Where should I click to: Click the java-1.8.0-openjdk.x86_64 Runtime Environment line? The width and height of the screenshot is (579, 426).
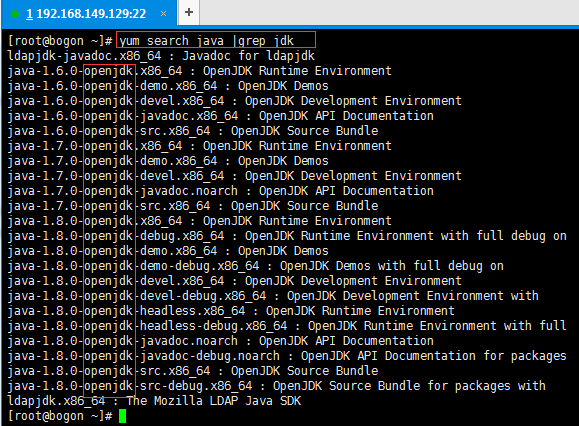click(x=199, y=221)
